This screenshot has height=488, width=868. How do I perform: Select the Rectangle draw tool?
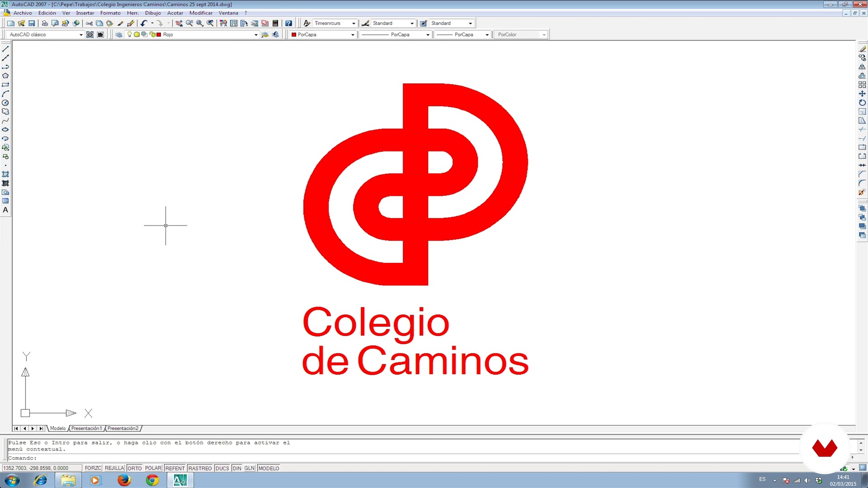(x=5, y=85)
